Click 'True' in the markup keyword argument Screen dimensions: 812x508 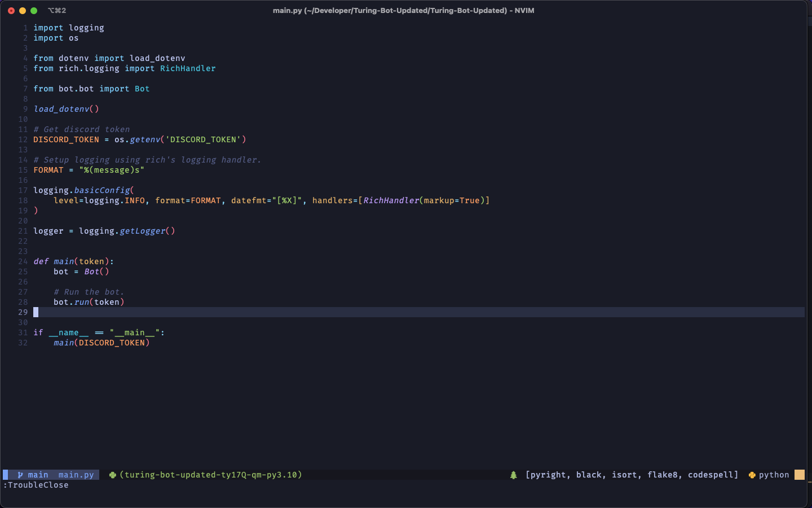click(x=469, y=200)
